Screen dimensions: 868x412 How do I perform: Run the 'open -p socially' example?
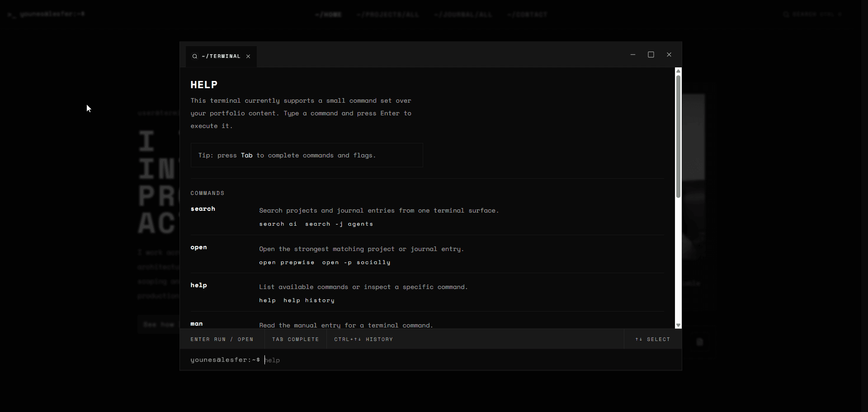click(356, 262)
